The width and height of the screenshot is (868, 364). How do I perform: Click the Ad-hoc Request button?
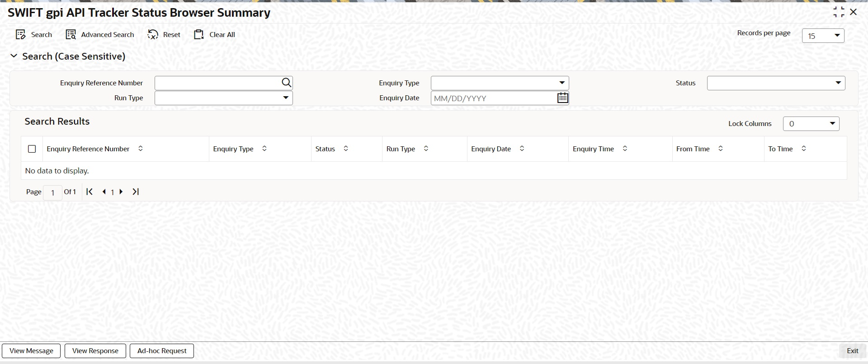(162, 351)
